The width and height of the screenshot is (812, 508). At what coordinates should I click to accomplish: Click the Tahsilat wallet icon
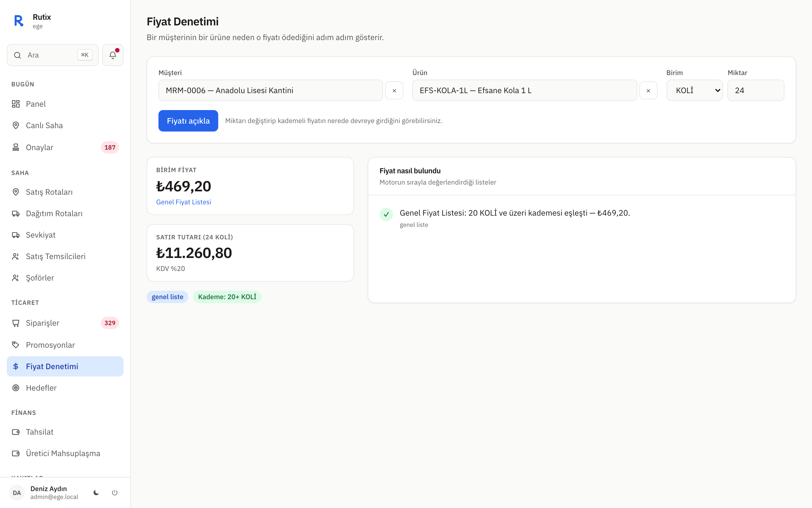point(16,432)
